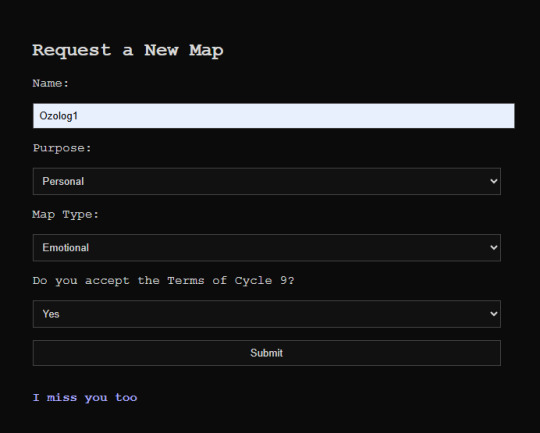Click the 'Purpose:' label
Screen dimensions: 540x433
[62, 148]
